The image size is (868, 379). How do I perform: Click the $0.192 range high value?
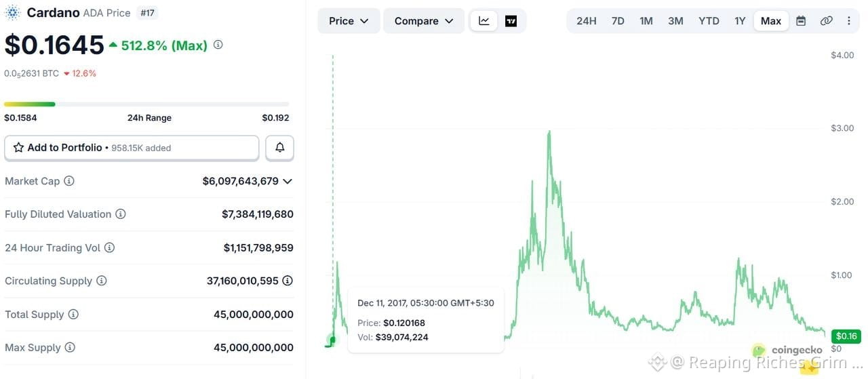point(275,117)
